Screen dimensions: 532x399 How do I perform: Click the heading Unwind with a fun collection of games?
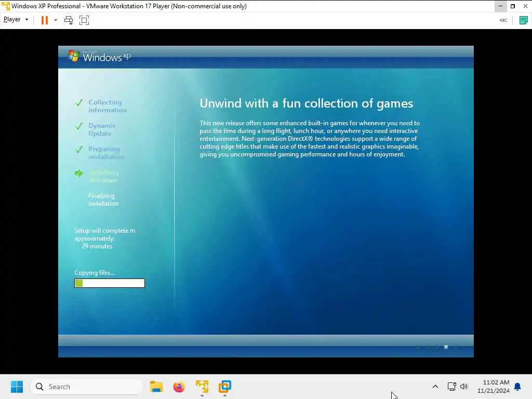[x=306, y=103]
